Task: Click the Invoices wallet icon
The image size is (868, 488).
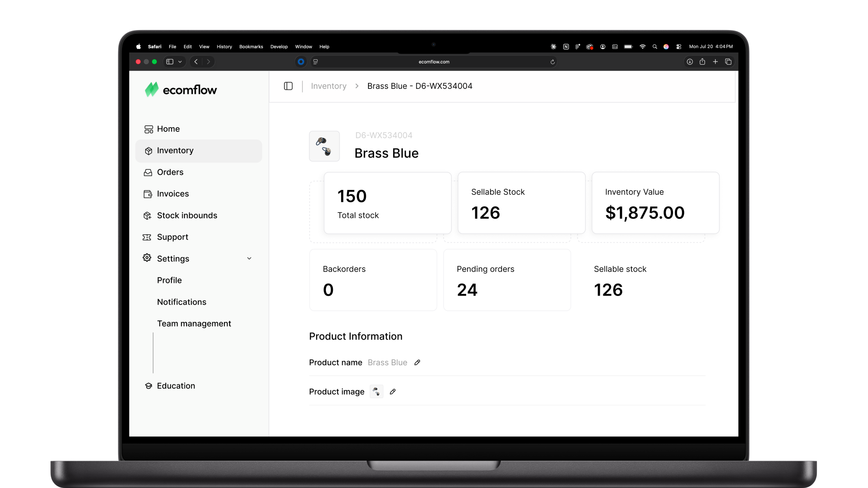Action: pos(148,194)
